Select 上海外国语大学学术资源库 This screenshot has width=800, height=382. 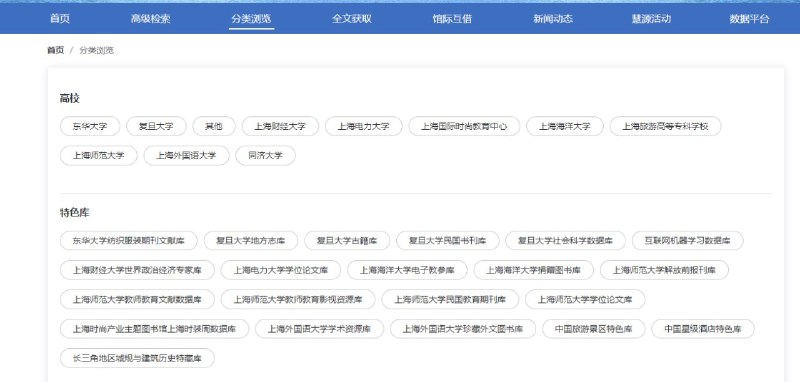pyautogui.click(x=319, y=329)
